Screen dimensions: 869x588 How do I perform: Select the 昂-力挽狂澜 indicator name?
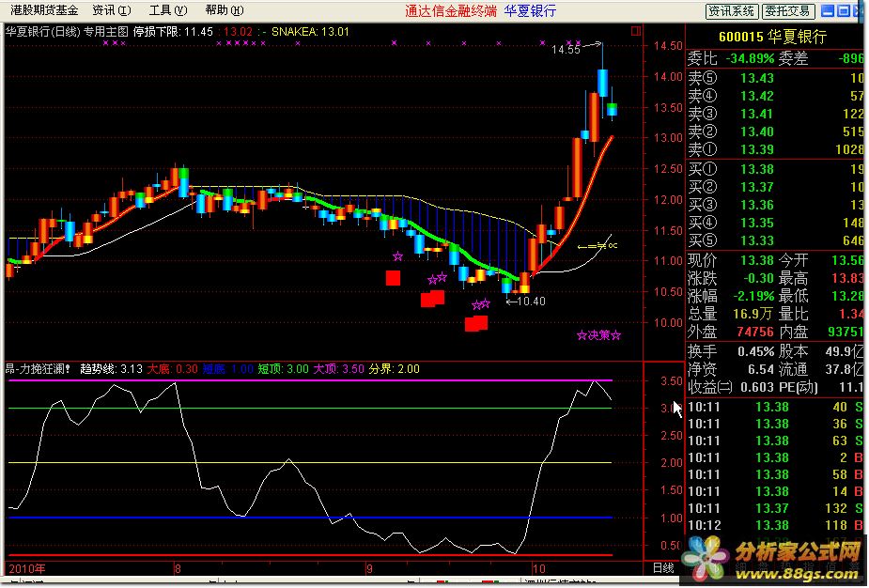tap(38, 368)
